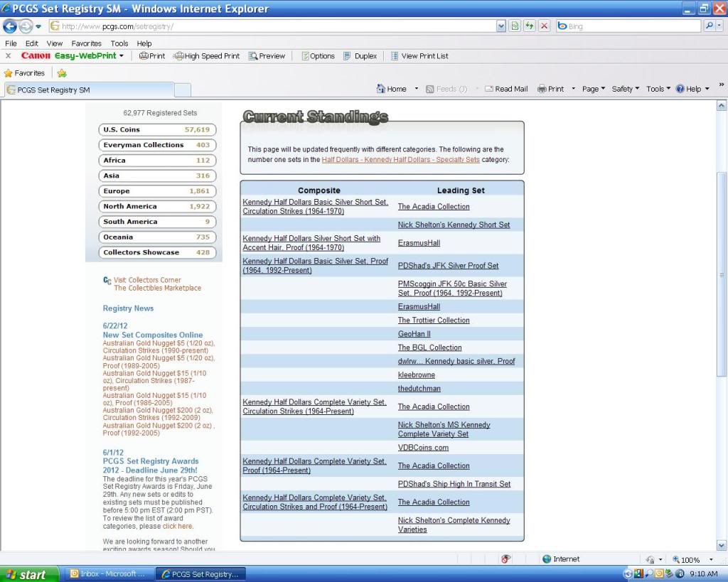Expand the Easy-WebPrint dropdown menu
728x582 pixels.
click(122, 55)
